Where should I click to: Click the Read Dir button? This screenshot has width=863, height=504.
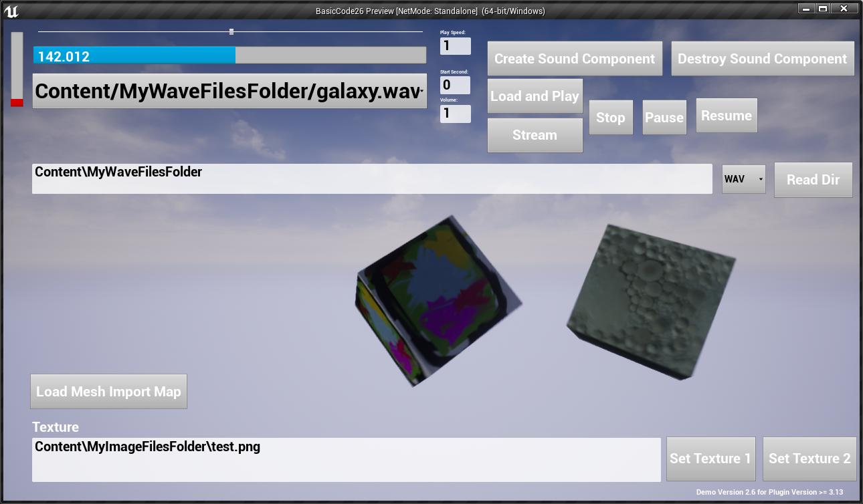813,180
